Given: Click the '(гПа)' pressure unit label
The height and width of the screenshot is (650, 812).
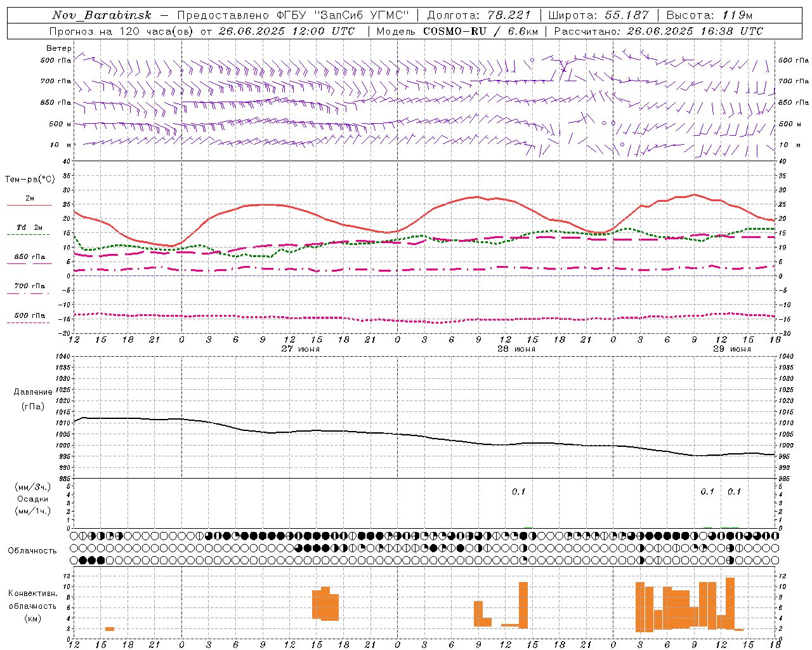Looking at the screenshot, I should click(x=33, y=406).
